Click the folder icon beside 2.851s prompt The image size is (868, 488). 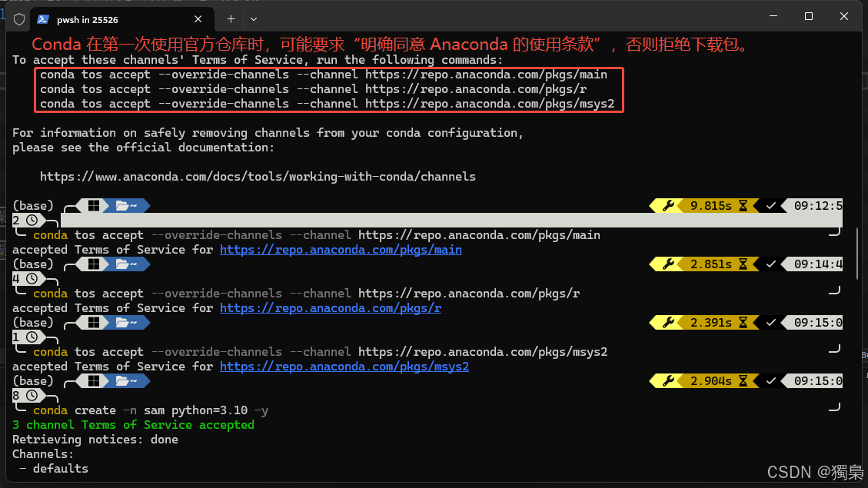[122, 264]
